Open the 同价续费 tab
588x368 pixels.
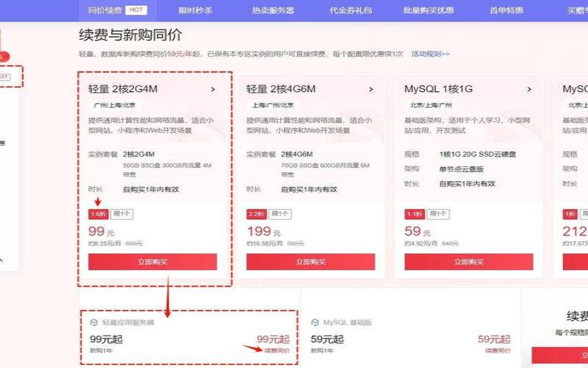104,10
